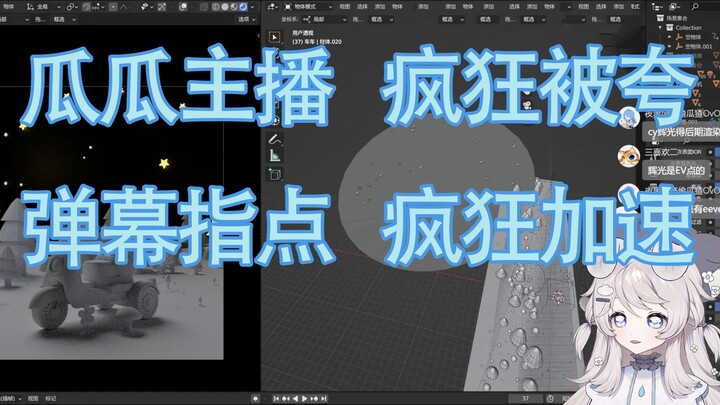This screenshot has height=405, width=720.
Task: Toggle auto keying record button
Action: [256, 398]
